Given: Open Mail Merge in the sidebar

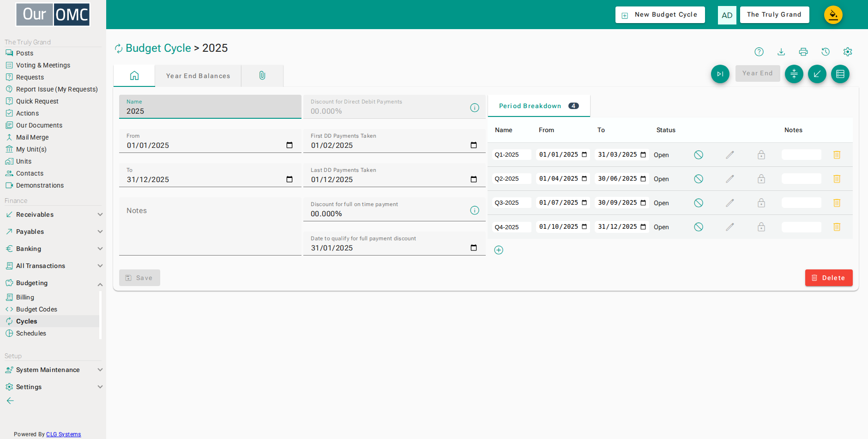Looking at the screenshot, I should (x=32, y=137).
